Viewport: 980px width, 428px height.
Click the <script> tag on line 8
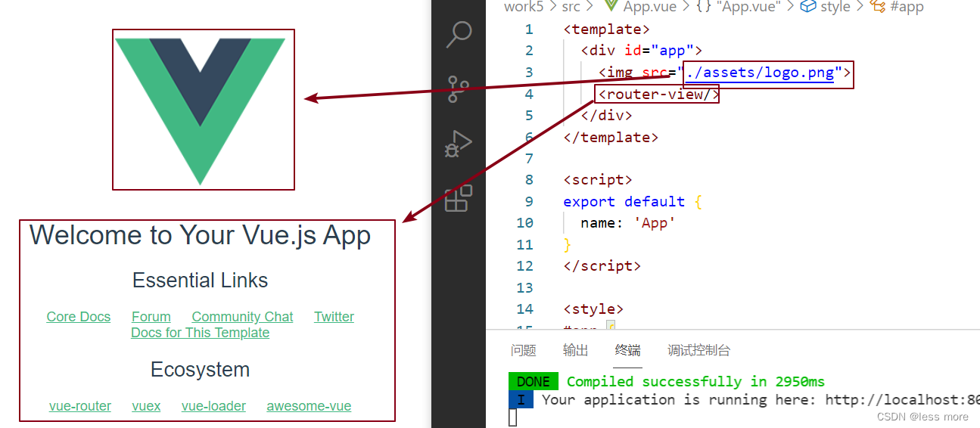pyautogui.click(x=598, y=180)
